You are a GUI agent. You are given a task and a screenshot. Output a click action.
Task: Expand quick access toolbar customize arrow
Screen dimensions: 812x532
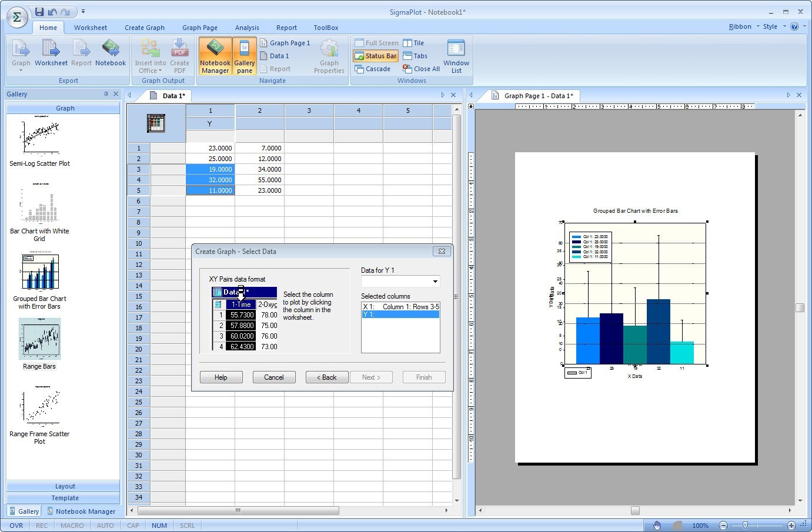pos(83,12)
